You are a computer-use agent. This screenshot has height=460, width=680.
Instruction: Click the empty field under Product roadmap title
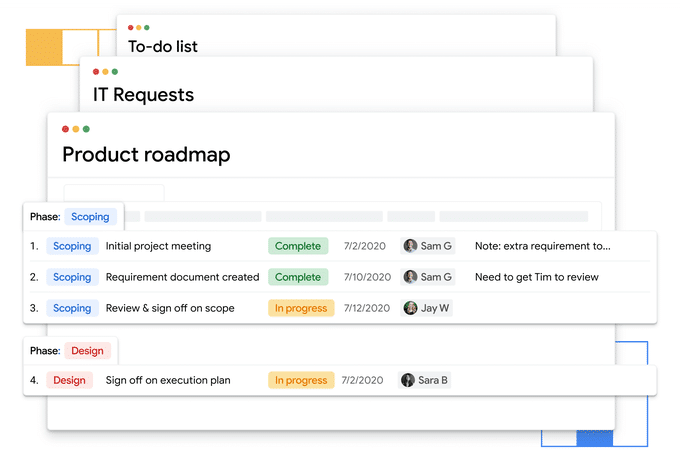coord(114,192)
